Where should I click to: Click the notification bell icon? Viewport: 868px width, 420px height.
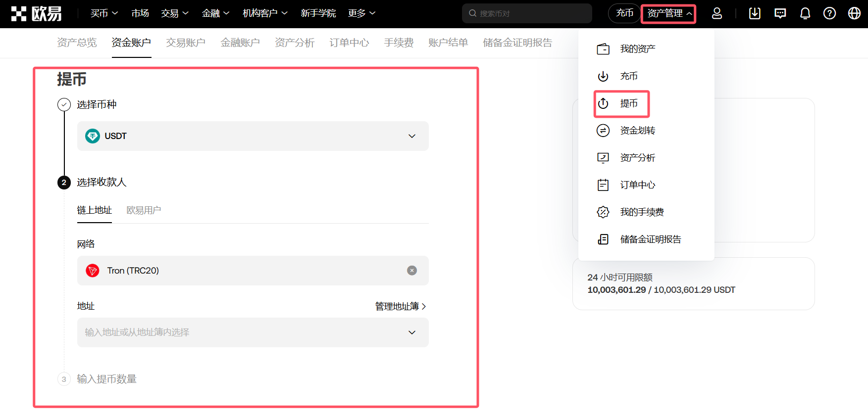tap(805, 13)
